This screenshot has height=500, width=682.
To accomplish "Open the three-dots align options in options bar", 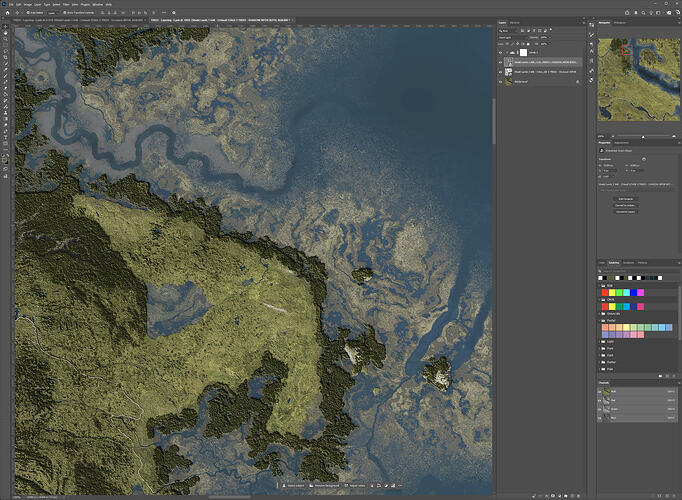I will 164,13.
